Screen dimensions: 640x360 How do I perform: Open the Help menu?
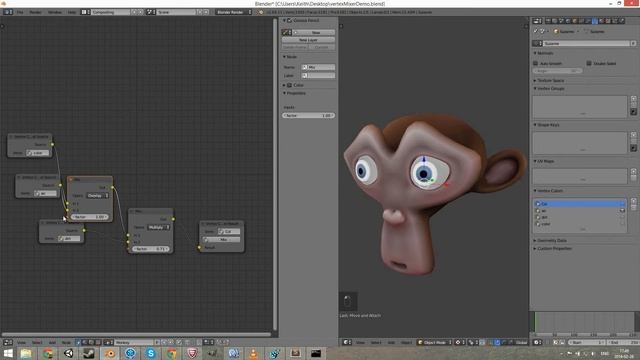pyautogui.click(x=72, y=12)
